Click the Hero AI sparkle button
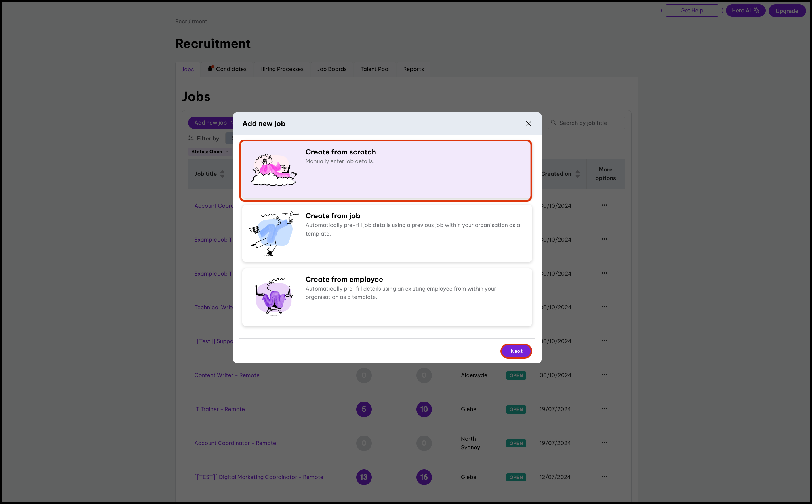812x504 pixels. 745,11
